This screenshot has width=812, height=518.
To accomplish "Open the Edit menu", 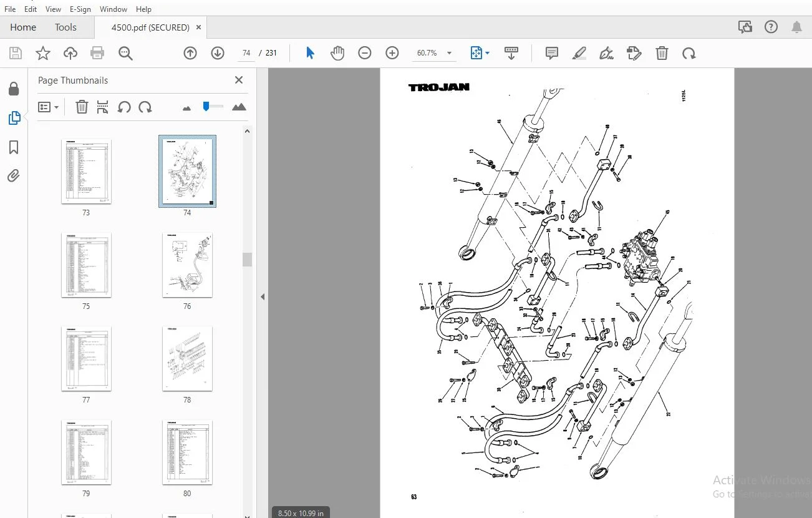I will pyautogui.click(x=31, y=9).
